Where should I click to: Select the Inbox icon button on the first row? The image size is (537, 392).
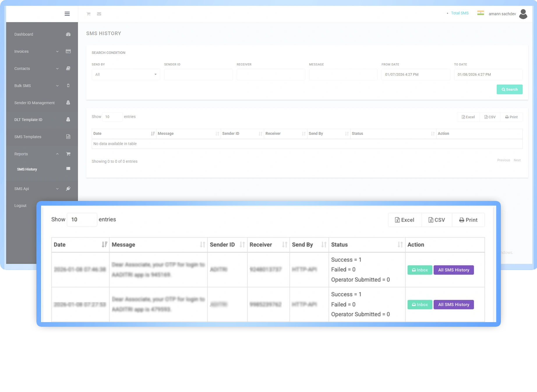pos(419,270)
